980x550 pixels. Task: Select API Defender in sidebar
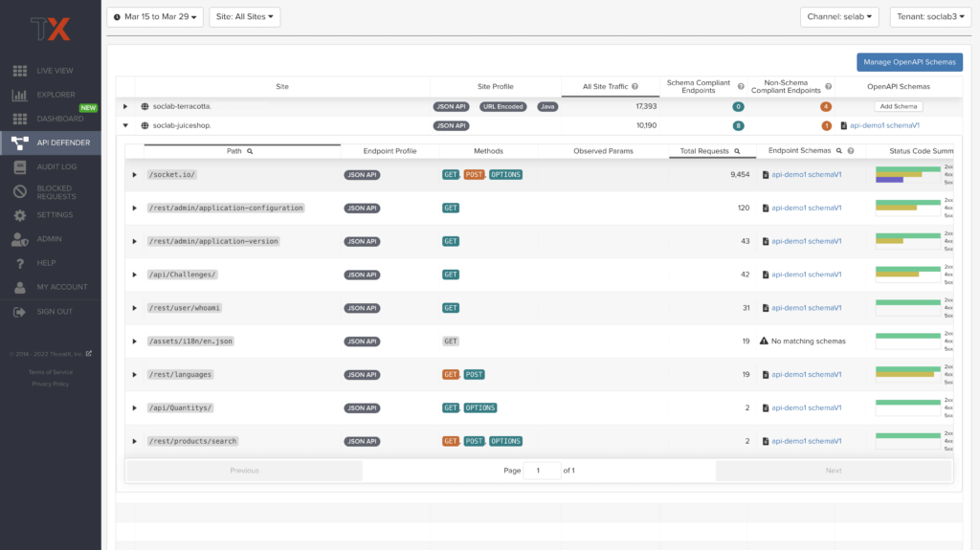tap(51, 143)
